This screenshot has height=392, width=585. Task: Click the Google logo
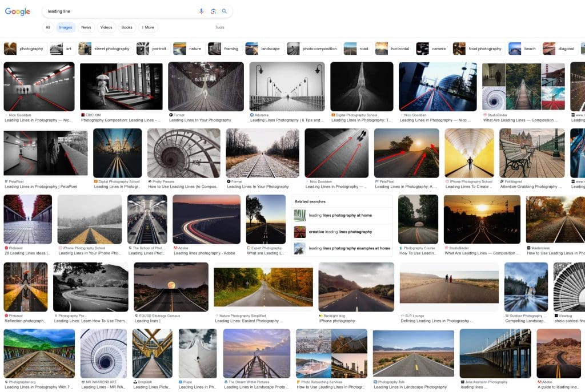(17, 11)
